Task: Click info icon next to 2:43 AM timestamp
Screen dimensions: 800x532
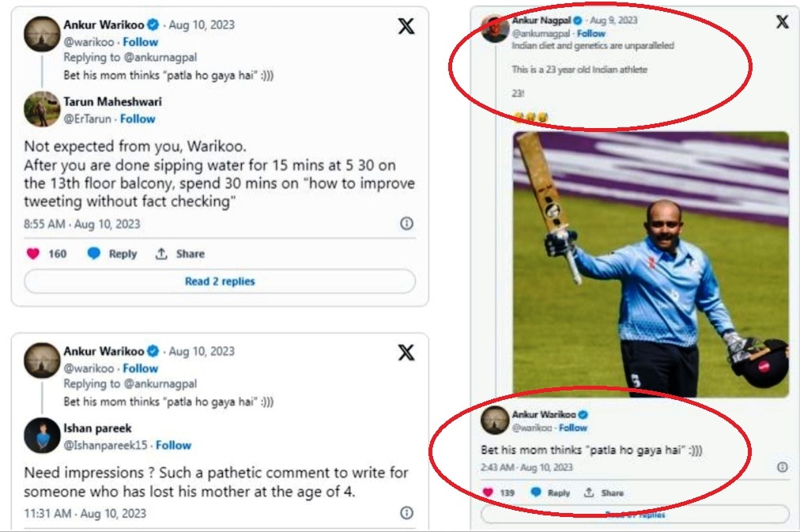Action: 782,467
